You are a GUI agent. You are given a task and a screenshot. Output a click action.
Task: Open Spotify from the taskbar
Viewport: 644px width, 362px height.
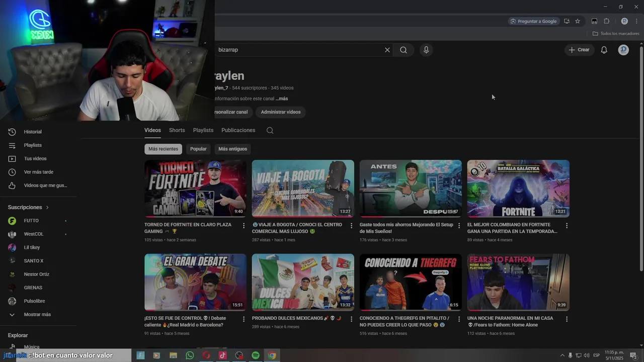click(x=256, y=355)
